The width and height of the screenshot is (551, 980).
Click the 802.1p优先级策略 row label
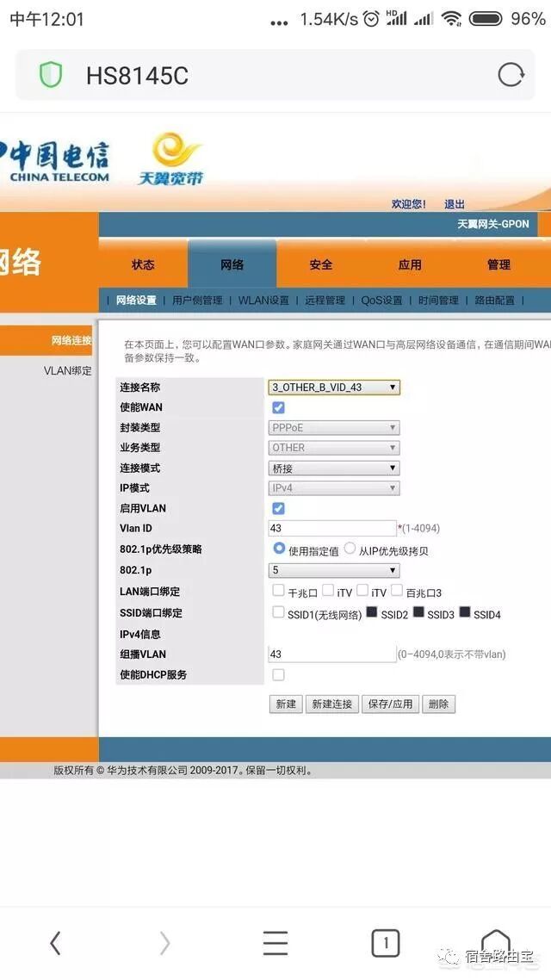(160, 549)
